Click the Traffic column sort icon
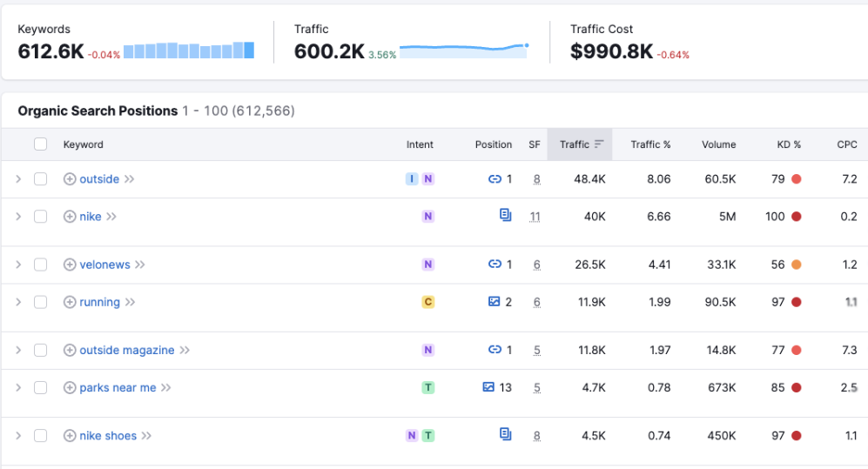 599,144
